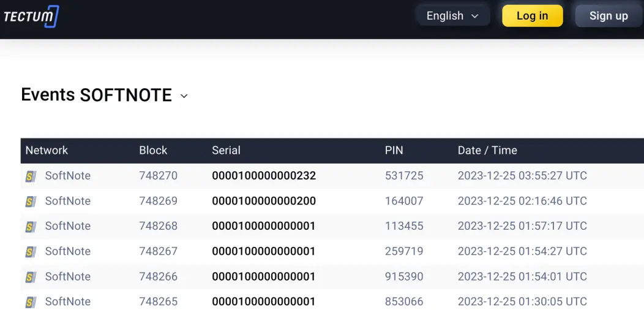Click the Network column header

click(x=47, y=151)
